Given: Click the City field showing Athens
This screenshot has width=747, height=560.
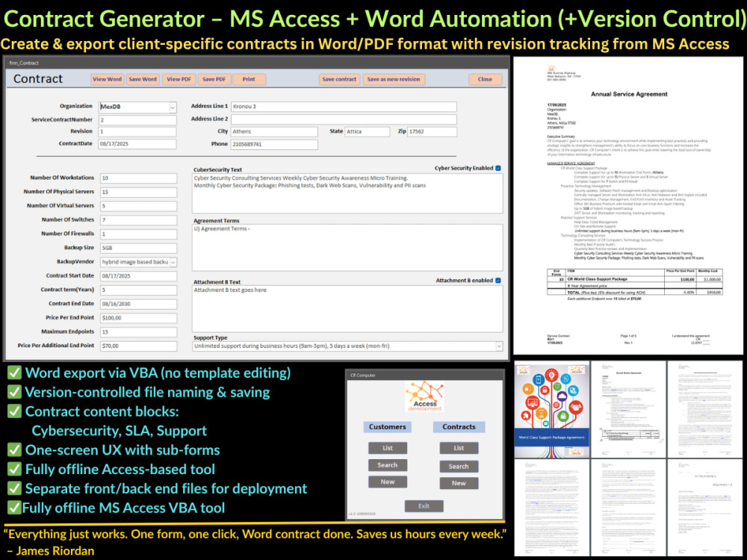Looking at the screenshot, I should click(x=274, y=132).
